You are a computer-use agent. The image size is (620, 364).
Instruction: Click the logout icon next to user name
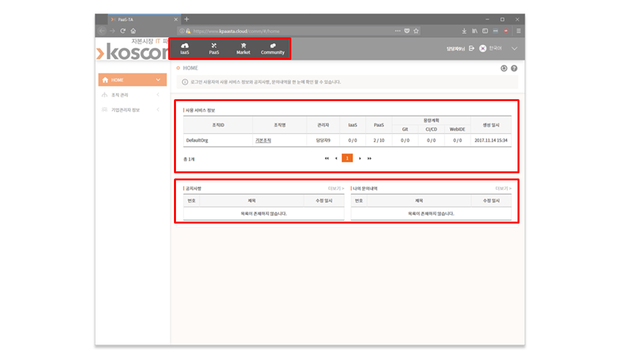coord(472,48)
